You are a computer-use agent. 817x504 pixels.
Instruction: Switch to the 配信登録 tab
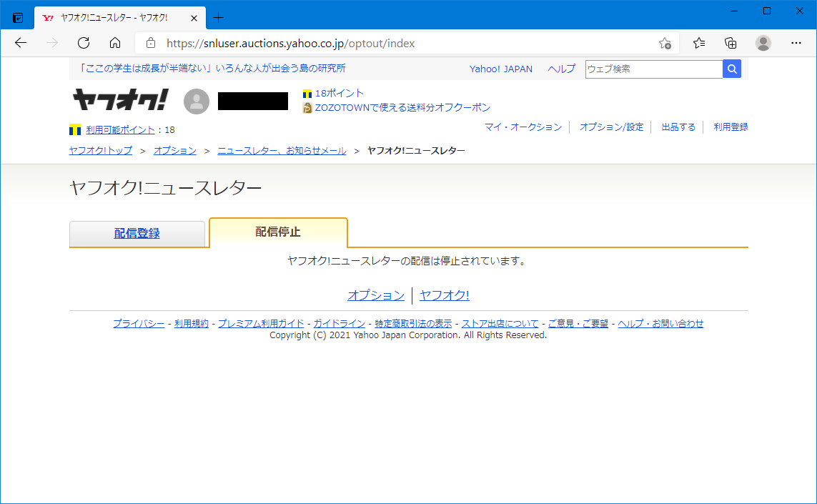tap(137, 234)
